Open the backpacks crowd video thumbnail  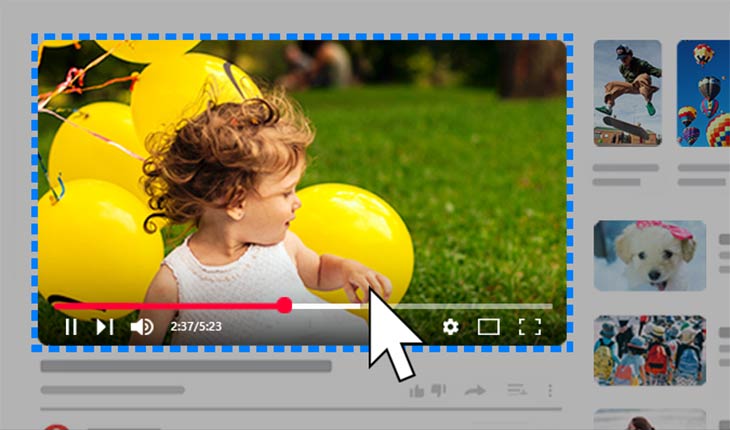click(x=649, y=351)
